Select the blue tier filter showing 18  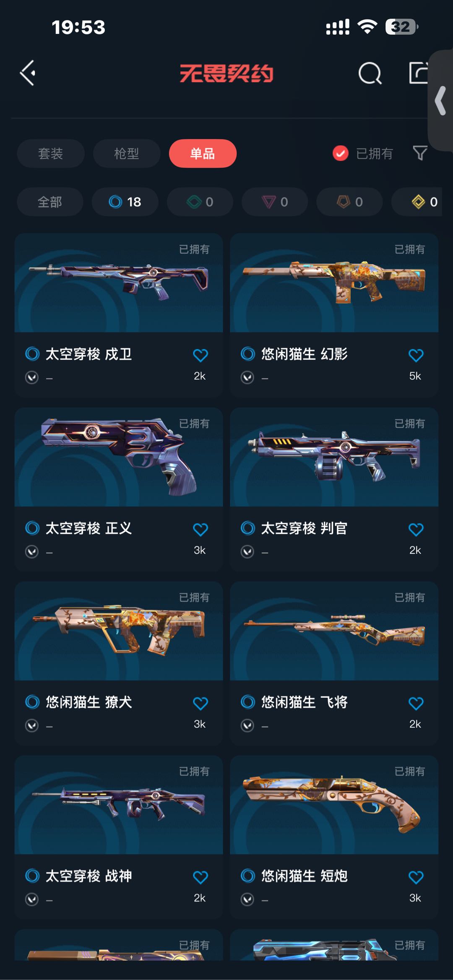(125, 202)
